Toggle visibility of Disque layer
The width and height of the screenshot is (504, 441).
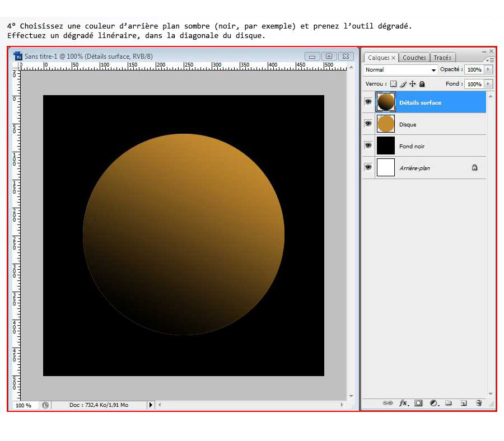368,124
